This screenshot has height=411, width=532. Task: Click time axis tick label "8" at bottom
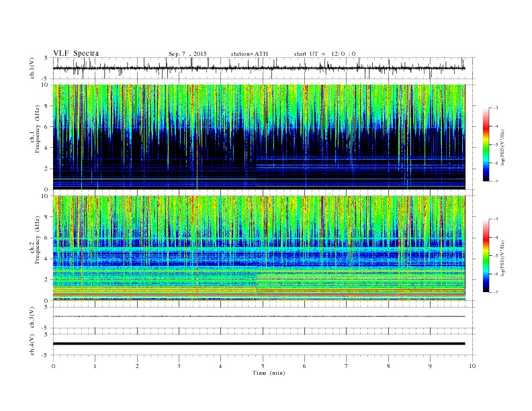point(388,366)
